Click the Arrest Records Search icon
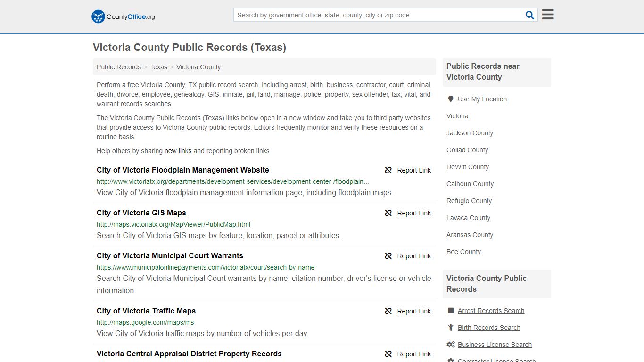644x362 pixels. pyautogui.click(x=451, y=311)
